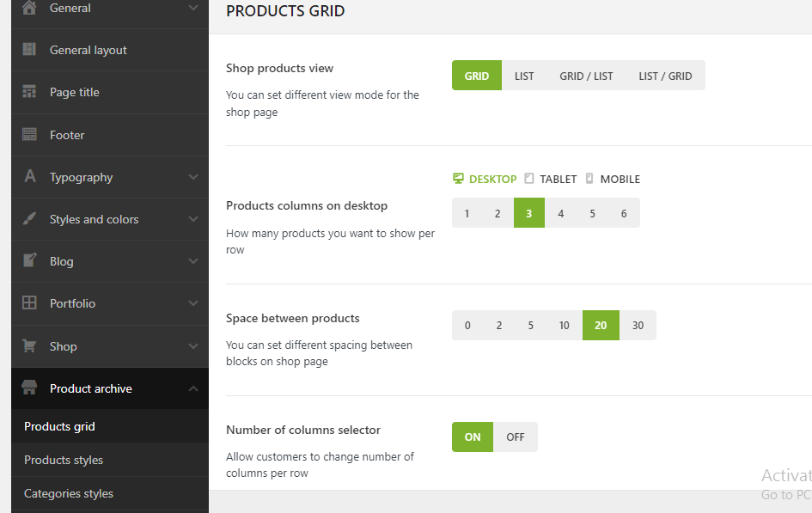Click the Page title table icon
Viewport: 812px width, 513px height.
29,92
